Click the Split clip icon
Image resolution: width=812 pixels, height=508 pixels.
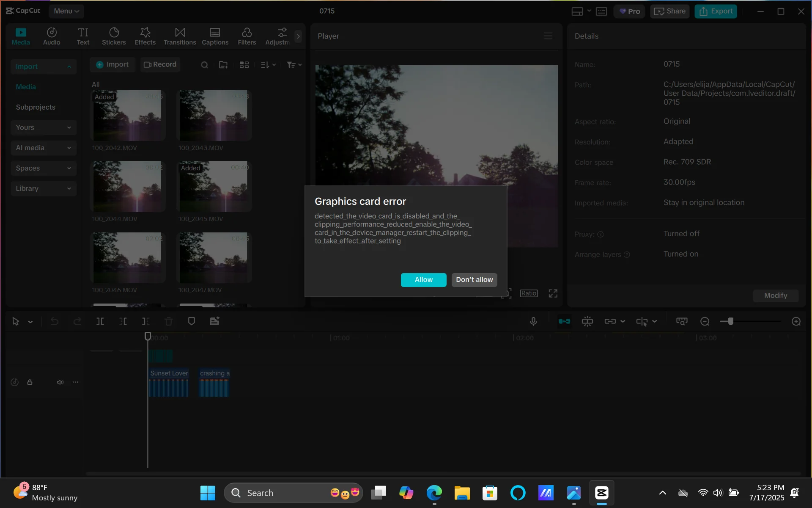coord(100,322)
